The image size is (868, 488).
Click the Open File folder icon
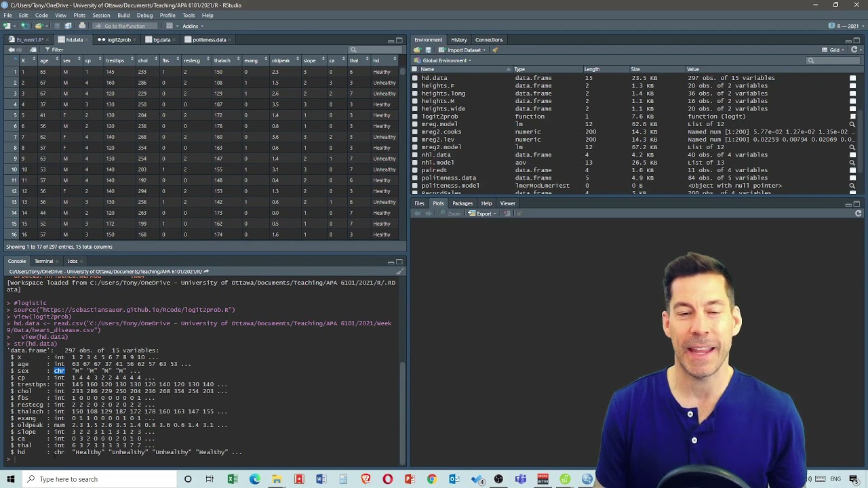coord(39,26)
